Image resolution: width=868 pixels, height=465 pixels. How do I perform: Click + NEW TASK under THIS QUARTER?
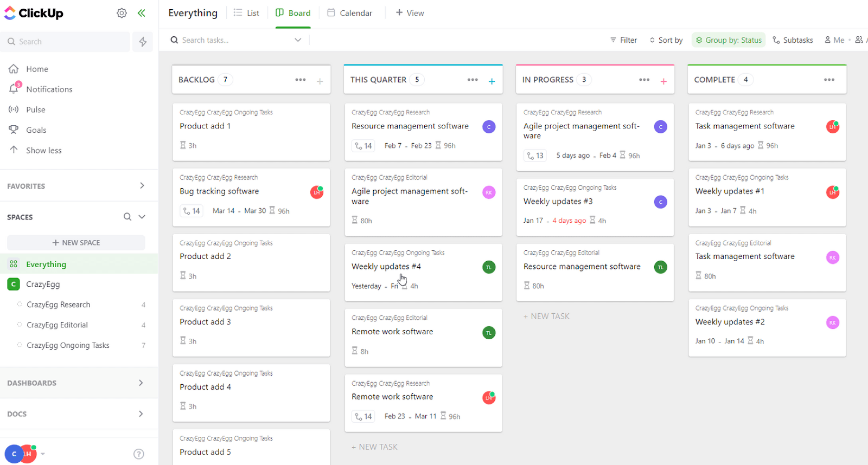tap(374, 447)
